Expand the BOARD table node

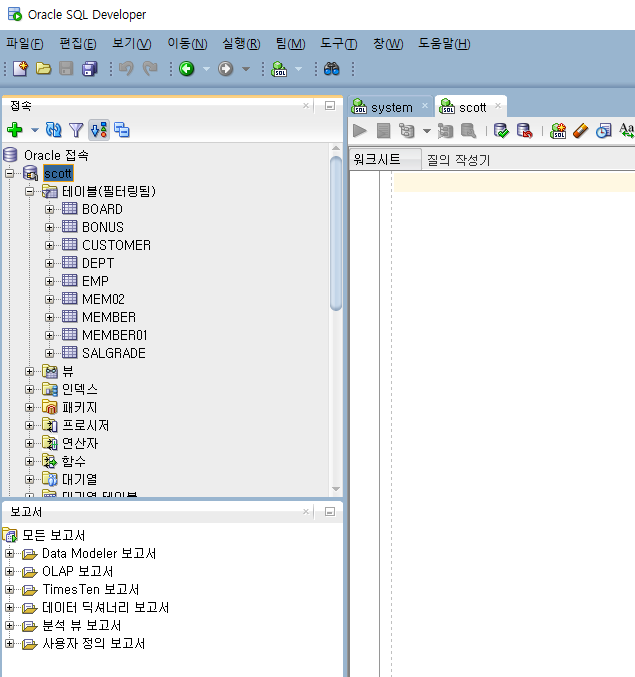coord(49,209)
